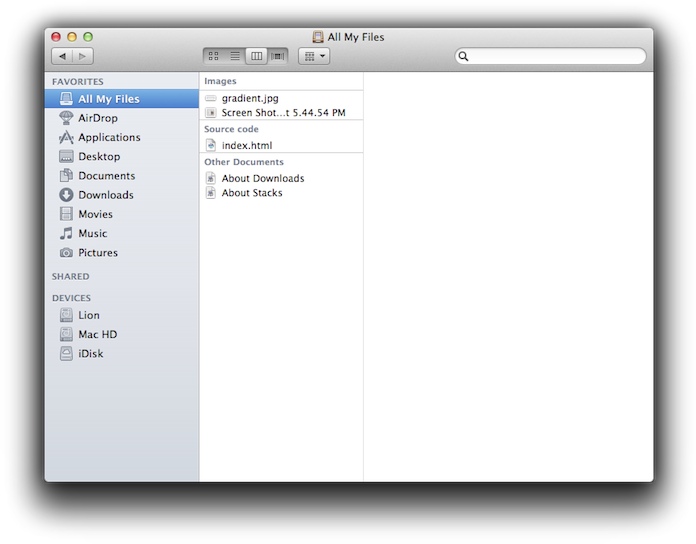The height and width of the screenshot is (544, 696).
Task: Click the Other Documents group header
Action: [244, 162]
